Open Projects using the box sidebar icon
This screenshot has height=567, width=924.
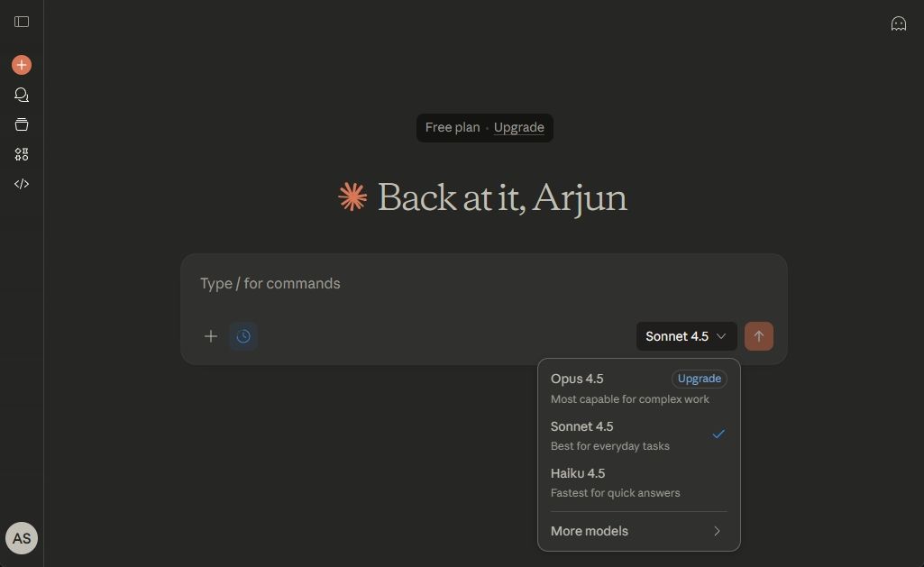click(21, 123)
